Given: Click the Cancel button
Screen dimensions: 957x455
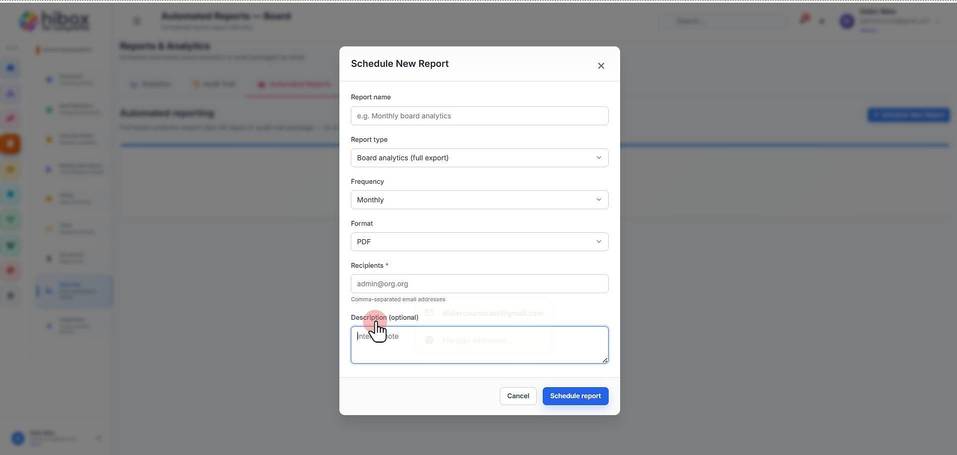Looking at the screenshot, I should tap(518, 396).
